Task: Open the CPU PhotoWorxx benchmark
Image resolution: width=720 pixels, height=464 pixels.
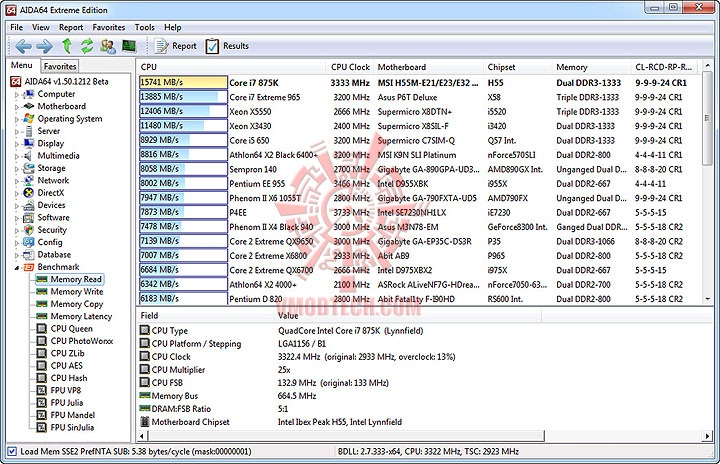Action: pos(82,341)
